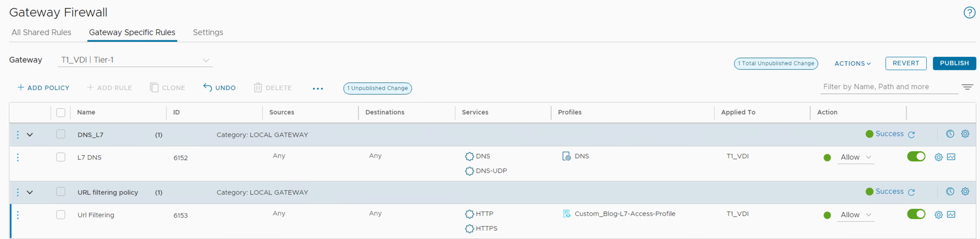Screen dimensions: 980x239
Task: Click the Filter by Name search field
Action: tap(888, 87)
